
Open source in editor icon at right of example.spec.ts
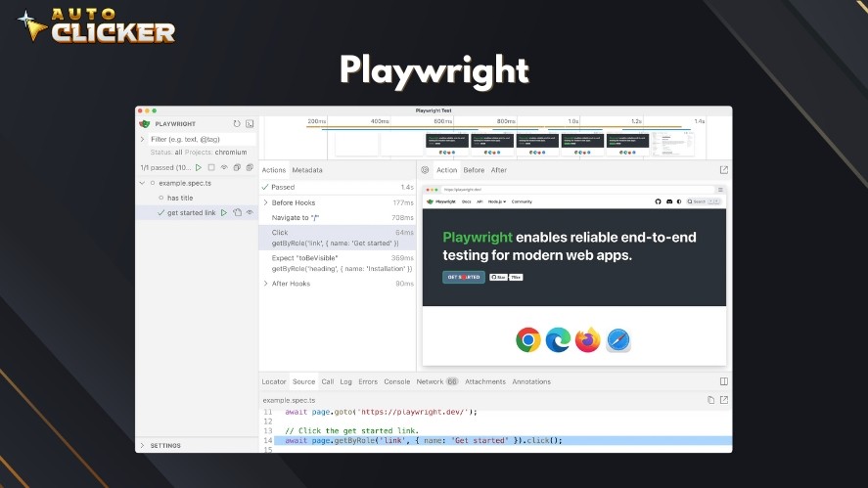(723, 400)
